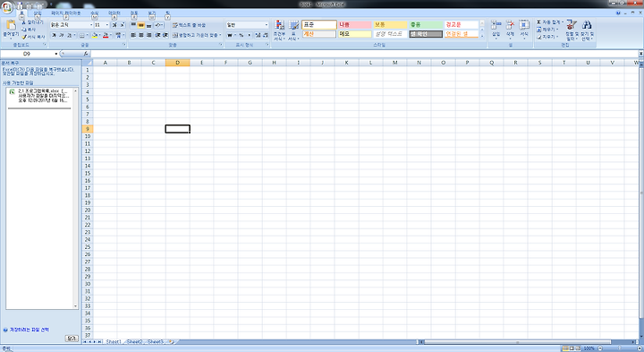Apply the yellow fill color bucket
This screenshot has width=644, height=352.
click(x=95, y=35)
